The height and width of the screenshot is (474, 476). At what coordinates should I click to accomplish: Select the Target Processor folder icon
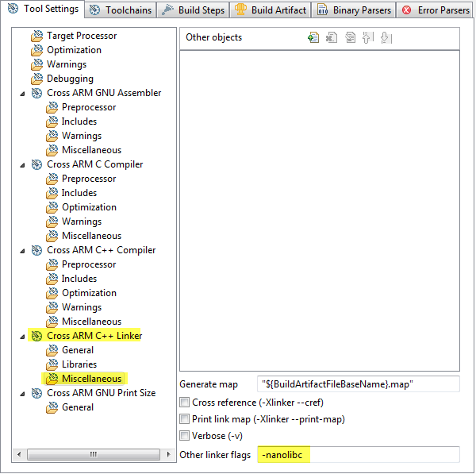coord(36,36)
